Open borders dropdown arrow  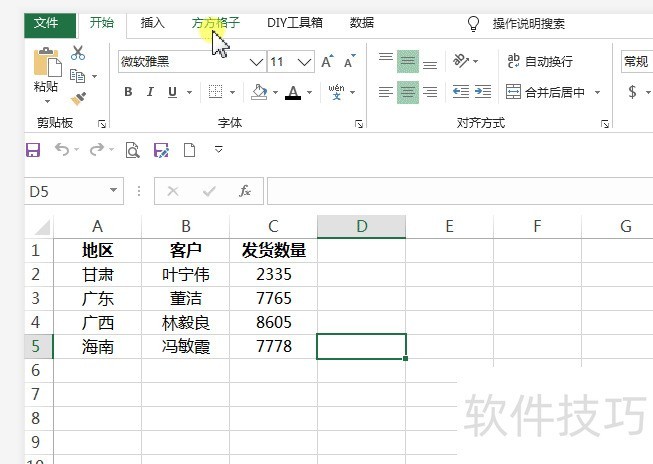(232, 92)
